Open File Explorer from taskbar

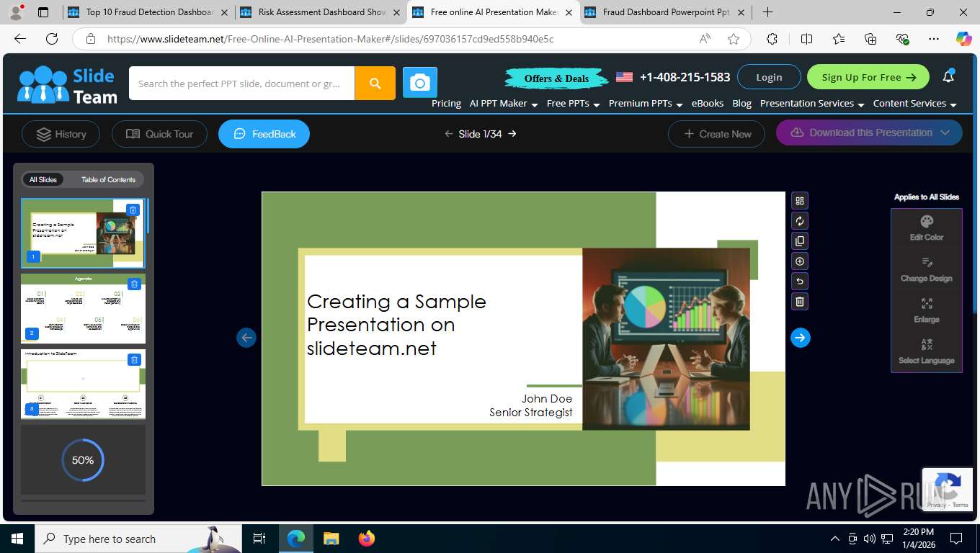tap(331, 539)
